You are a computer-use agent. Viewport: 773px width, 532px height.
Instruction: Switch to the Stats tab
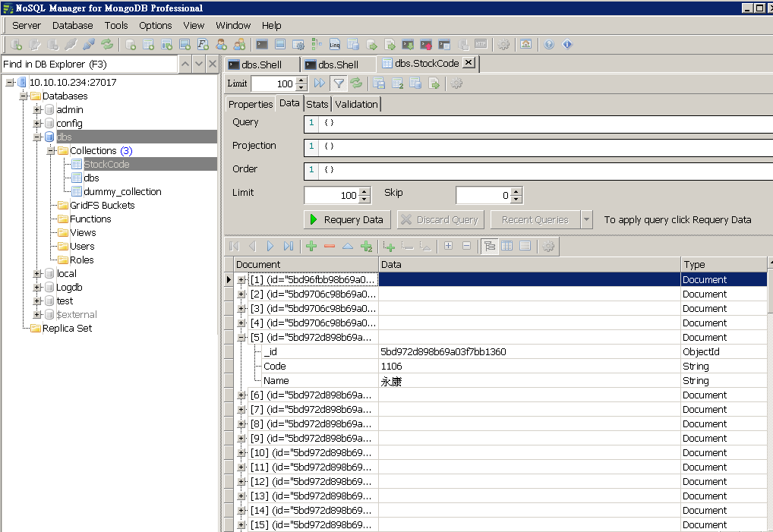(317, 105)
